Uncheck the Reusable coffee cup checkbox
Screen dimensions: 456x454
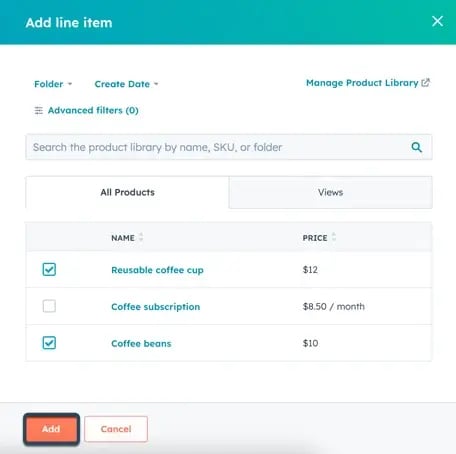(x=49, y=269)
